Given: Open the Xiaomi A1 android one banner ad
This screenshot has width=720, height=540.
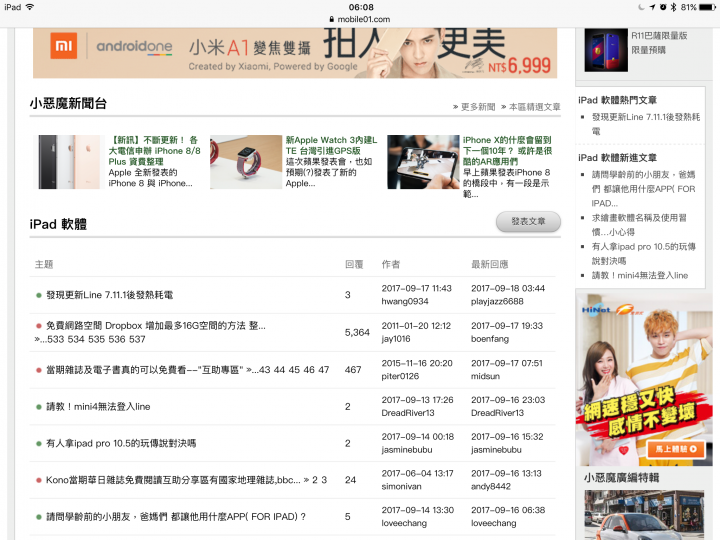Looking at the screenshot, I should 295,52.
